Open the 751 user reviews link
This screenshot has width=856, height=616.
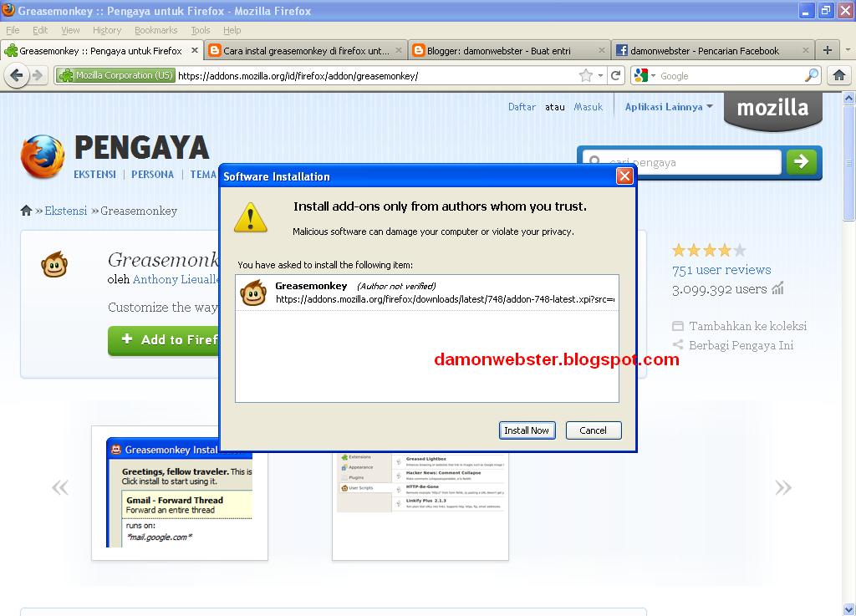point(721,269)
